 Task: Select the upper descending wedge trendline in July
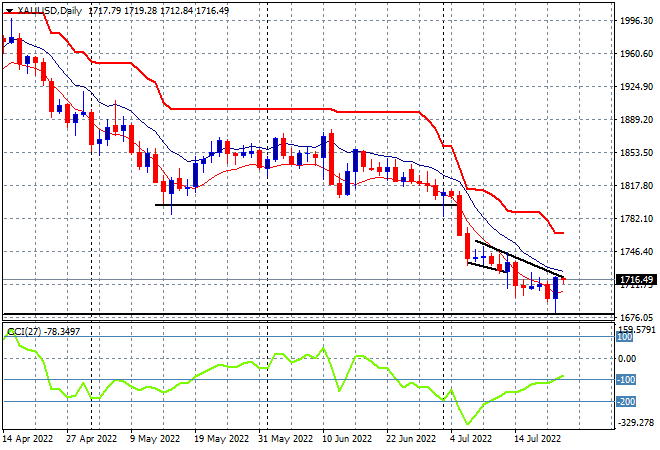tap(519, 259)
